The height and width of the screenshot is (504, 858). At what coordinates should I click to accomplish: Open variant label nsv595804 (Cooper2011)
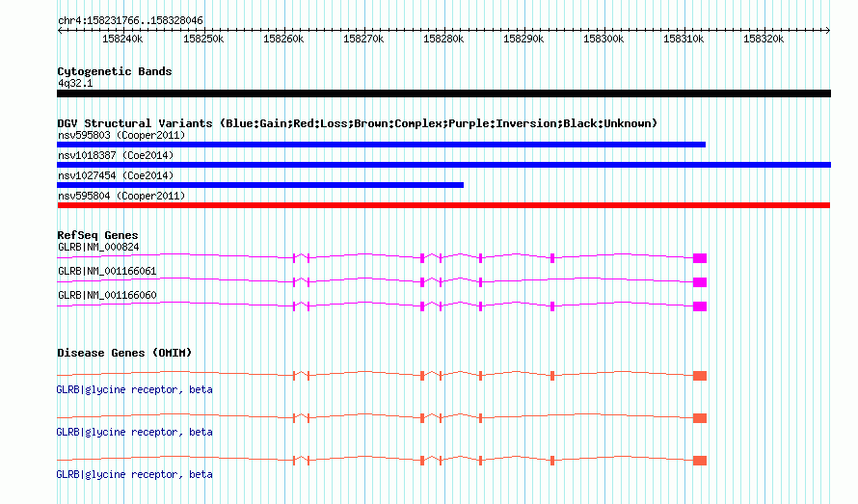pyautogui.click(x=121, y=196)
